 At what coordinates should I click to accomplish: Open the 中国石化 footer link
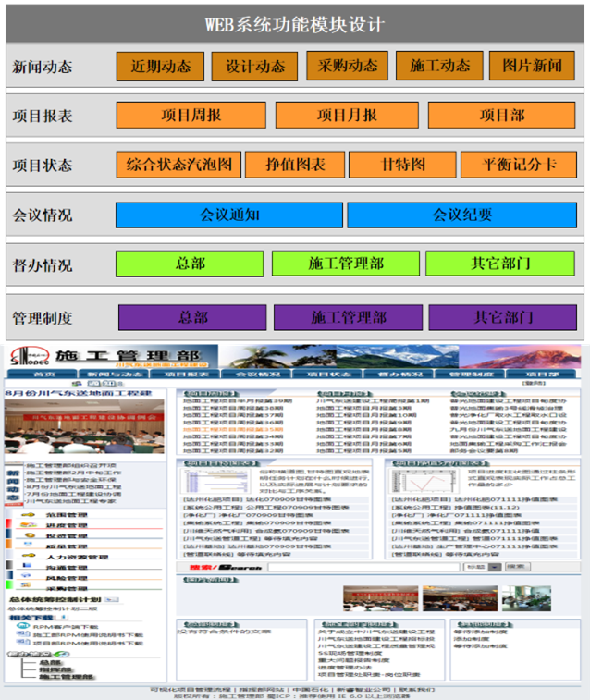pyautogui.click(x=310, y=690)
